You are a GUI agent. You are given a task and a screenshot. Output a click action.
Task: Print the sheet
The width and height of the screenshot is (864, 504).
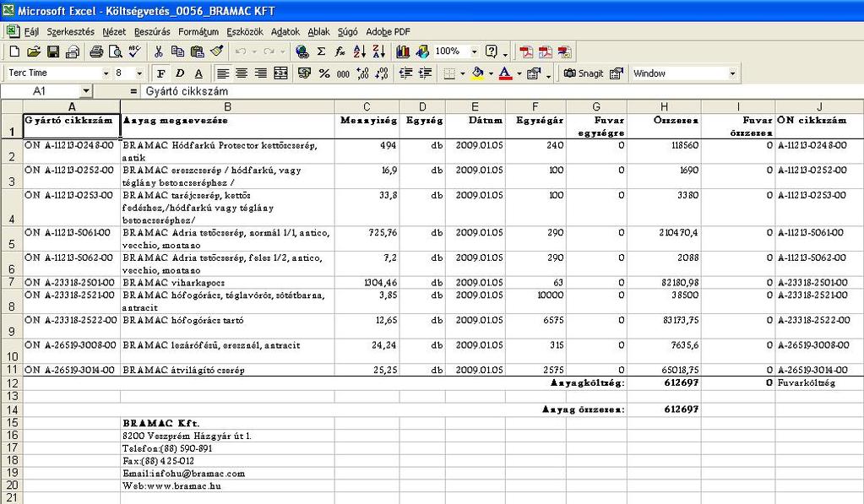(x=96, y=51)
